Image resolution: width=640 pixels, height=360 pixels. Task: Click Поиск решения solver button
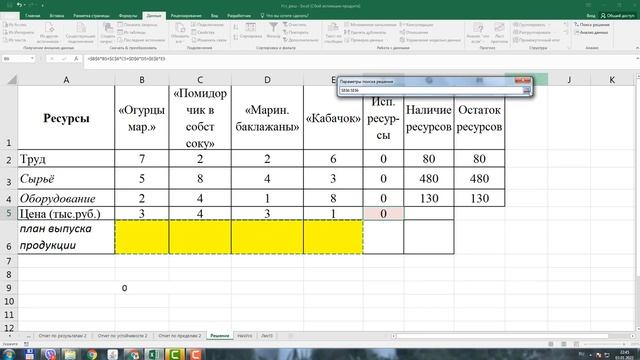pos(591,25)
